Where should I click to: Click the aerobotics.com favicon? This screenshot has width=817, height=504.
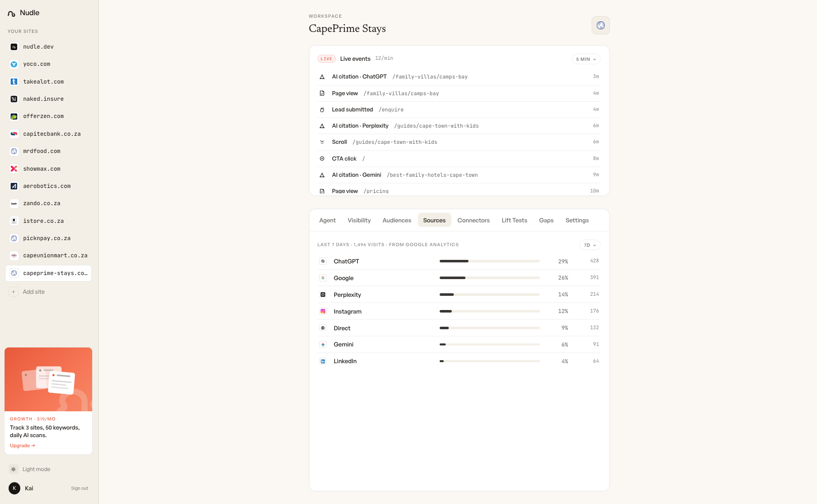(x=14, y=186)
